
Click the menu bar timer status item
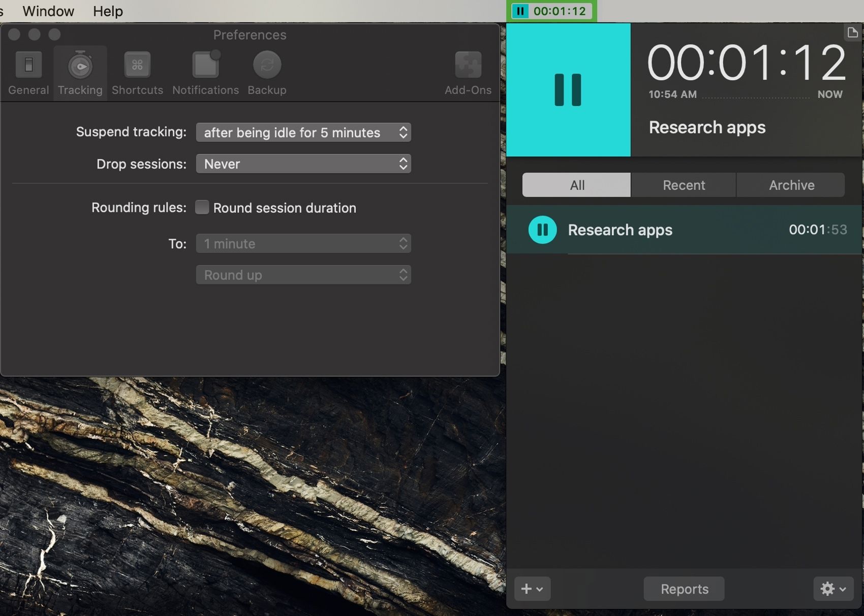[551, 11]
